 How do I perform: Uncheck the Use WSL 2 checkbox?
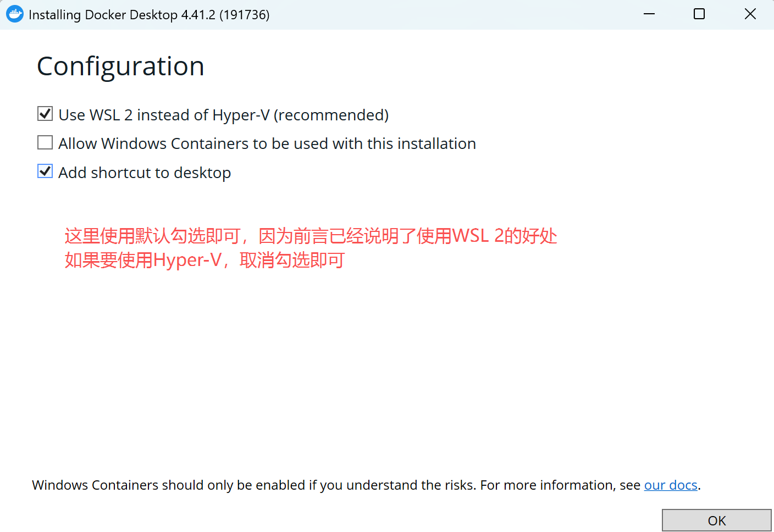click(45, 114)
